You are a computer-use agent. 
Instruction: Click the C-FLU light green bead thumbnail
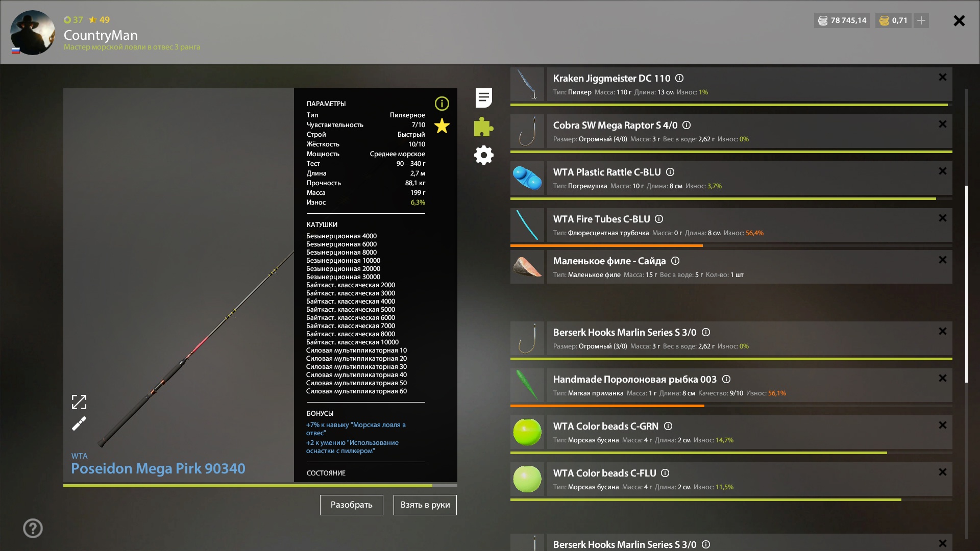pyautogui.click(x=527, y=479)
